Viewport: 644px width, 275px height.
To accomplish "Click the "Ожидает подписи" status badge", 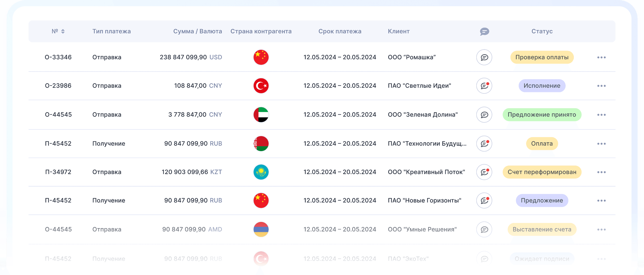I will 542,259.
